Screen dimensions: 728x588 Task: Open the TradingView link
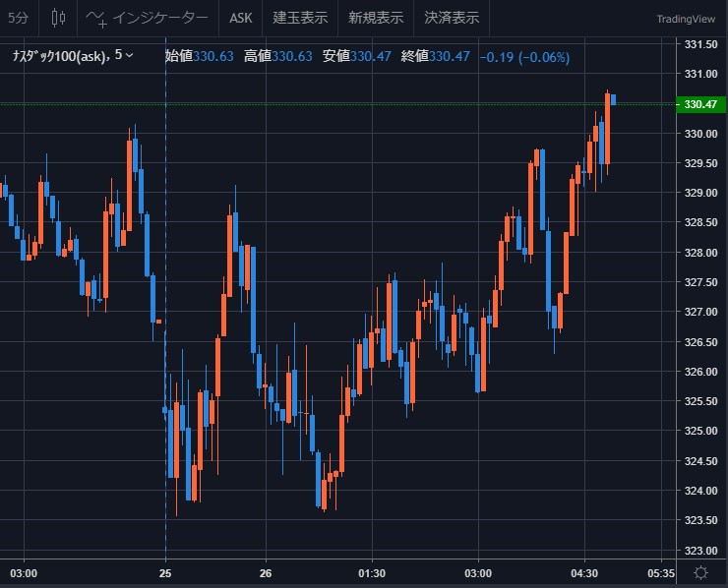pyautogui.click(x=686, y=19)
